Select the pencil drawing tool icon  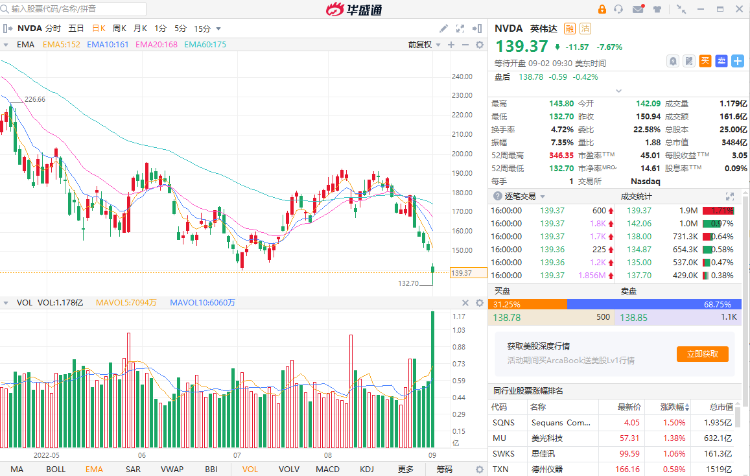pos(444,29)
